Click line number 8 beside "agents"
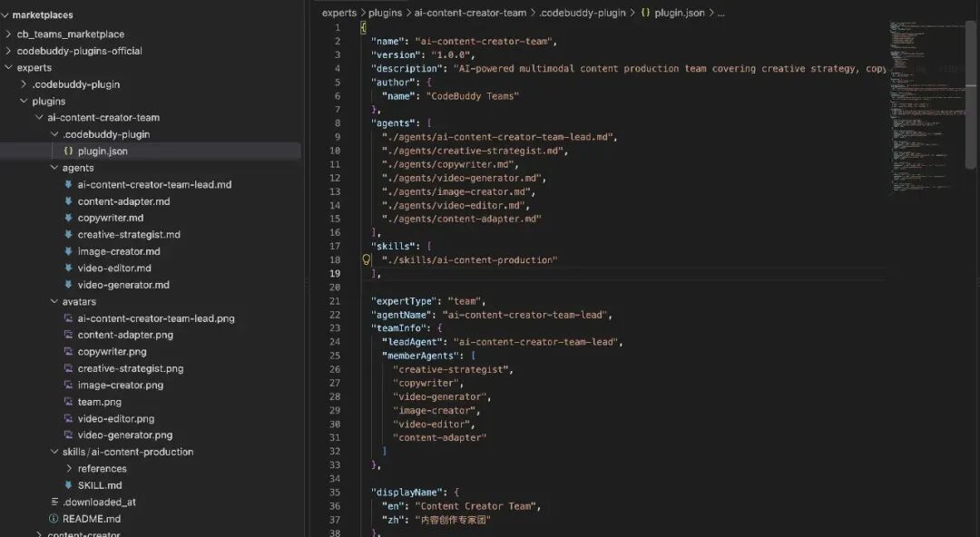This screenshot has height=537, width=980. [x=338, y=123]
